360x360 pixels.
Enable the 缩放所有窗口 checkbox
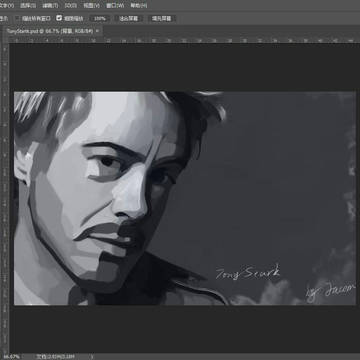[x=18, y=18]
